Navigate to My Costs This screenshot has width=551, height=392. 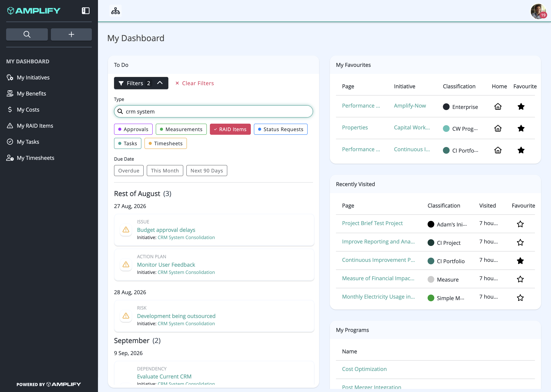tap(28, 110)
